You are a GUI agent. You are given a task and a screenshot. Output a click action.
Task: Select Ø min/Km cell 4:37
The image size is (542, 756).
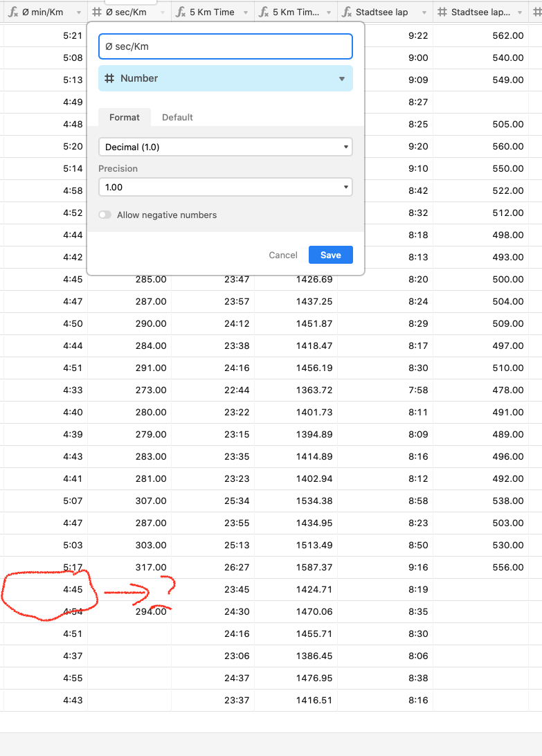[x=45, y=656]
